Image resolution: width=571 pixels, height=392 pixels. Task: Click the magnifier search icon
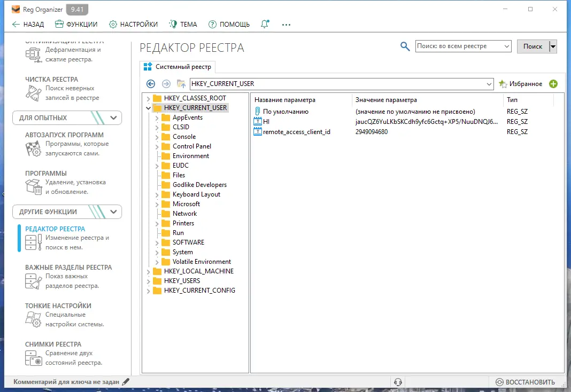(405, 46)
